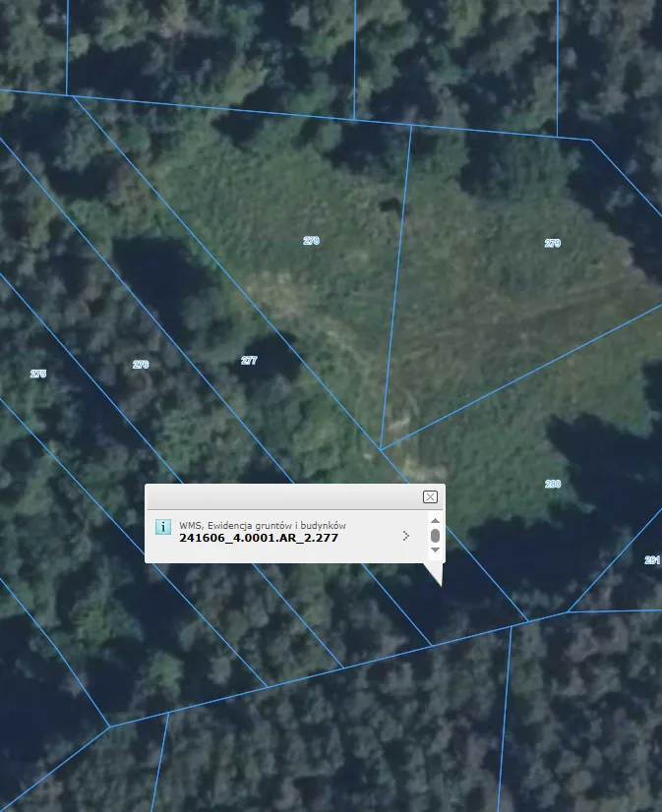Click the popup scrollbar up arrow
Screen dimensions: 662x812
point(435,521)
